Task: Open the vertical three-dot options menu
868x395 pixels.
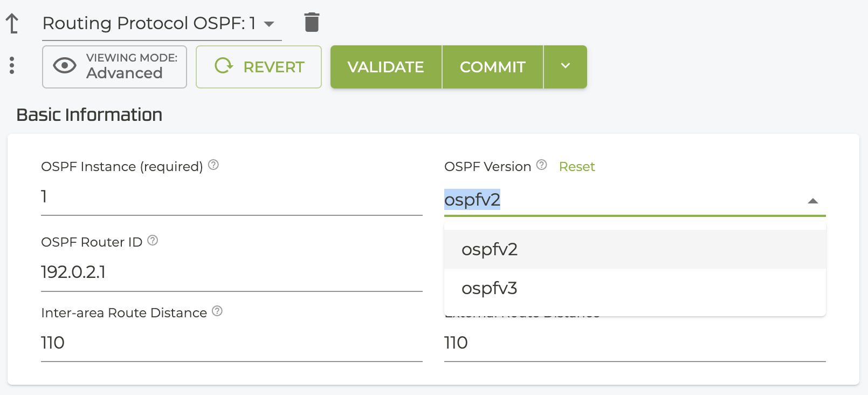Action: (x=12, y=66)
